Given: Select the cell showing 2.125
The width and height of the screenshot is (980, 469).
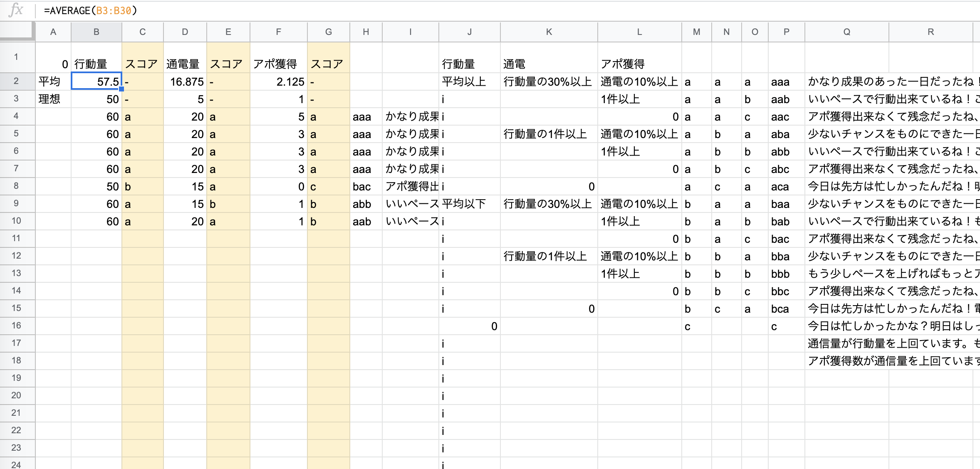Looking at the screenshot, I should point(279,81).
